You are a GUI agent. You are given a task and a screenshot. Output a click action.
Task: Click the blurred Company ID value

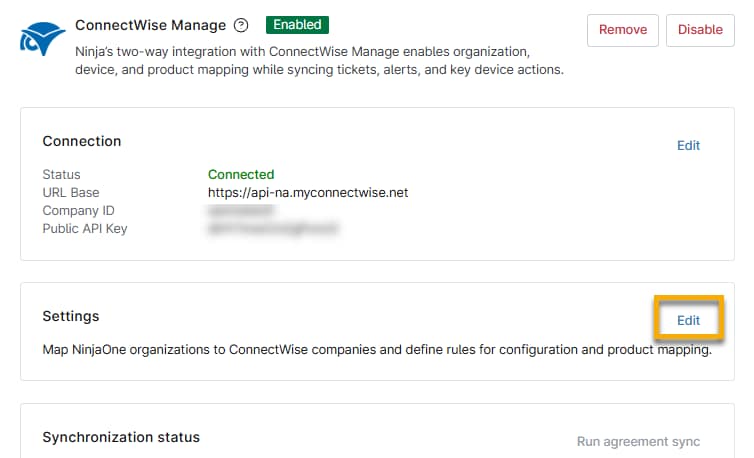[x=241, y=210]
